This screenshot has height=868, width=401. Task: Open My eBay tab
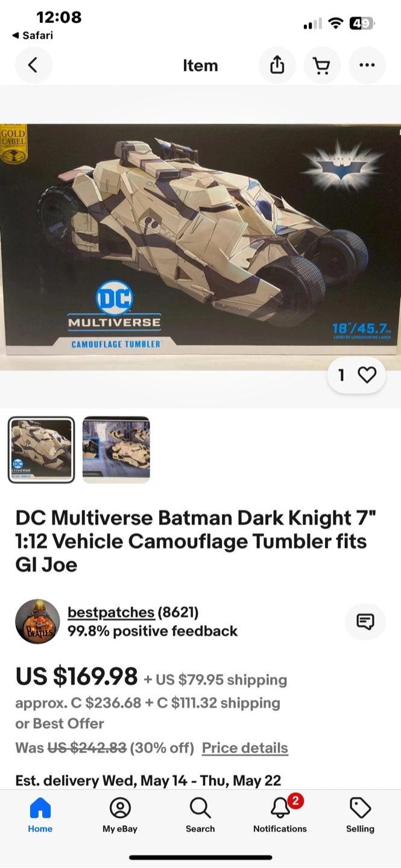click(120, 815)
